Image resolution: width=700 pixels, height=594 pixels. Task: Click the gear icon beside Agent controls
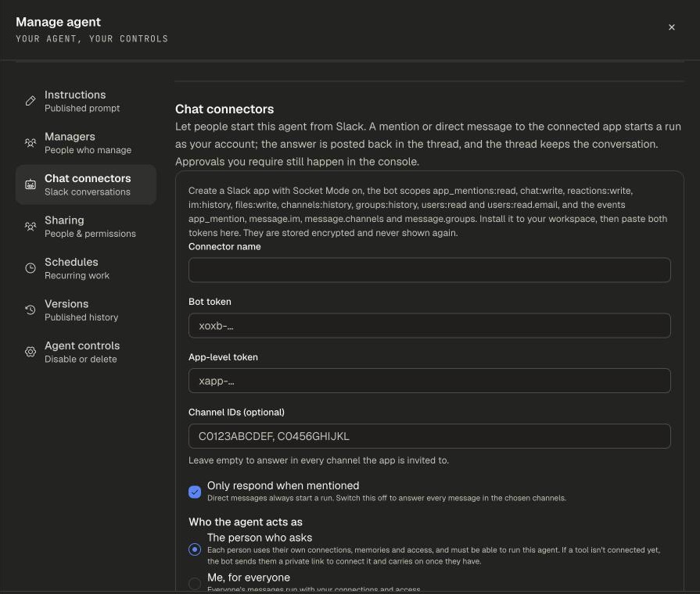pyautogui.click(x=31, y=352)
